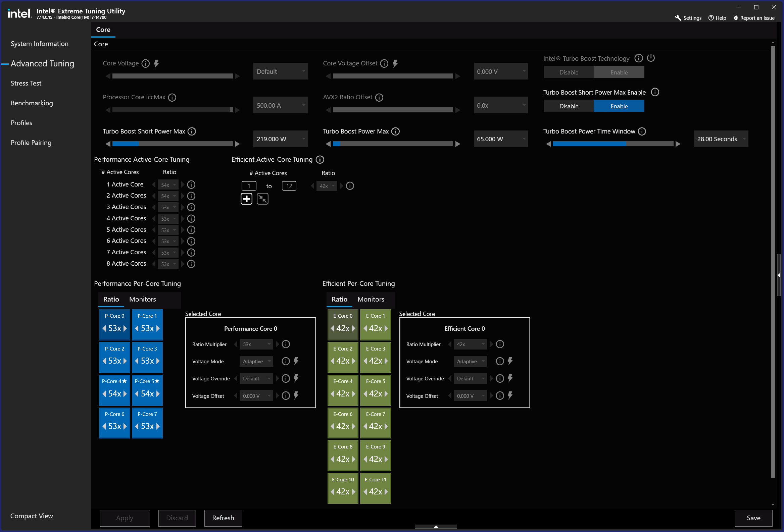Click the lightning icon for Performance Core 0 Voltage Mode
The width and height of the screenshot is (784, 532).
point(296,361)
